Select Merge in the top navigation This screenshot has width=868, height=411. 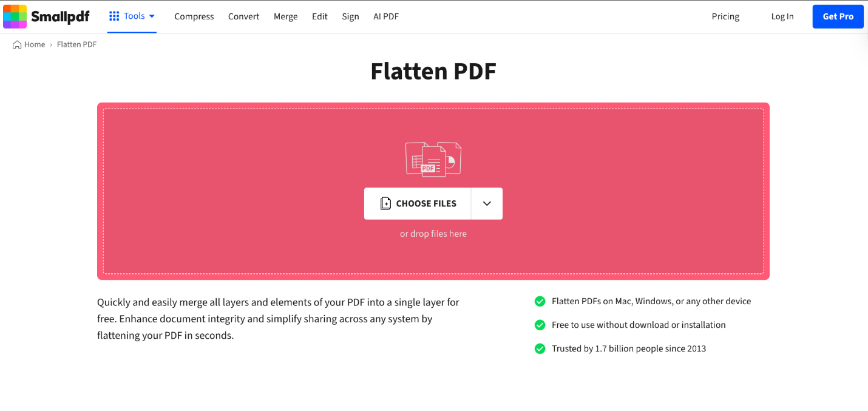click(285, 16)
